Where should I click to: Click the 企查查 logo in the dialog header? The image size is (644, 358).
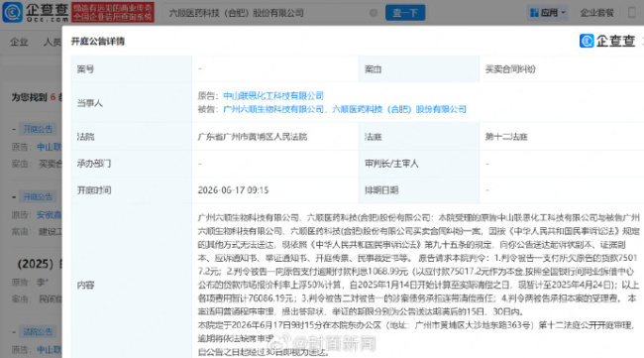point(607,41)
